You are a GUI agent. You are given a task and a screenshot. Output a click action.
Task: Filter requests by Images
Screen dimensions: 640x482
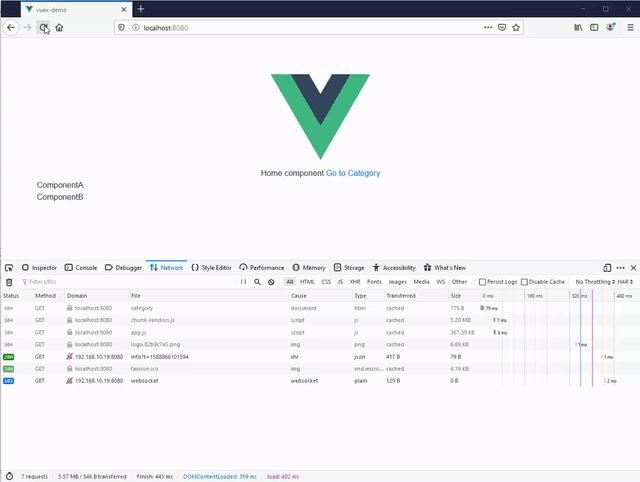coord(398,282)
